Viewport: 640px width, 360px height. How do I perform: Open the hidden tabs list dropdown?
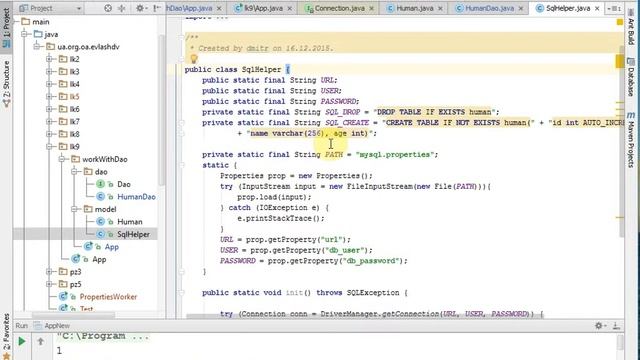614,8
